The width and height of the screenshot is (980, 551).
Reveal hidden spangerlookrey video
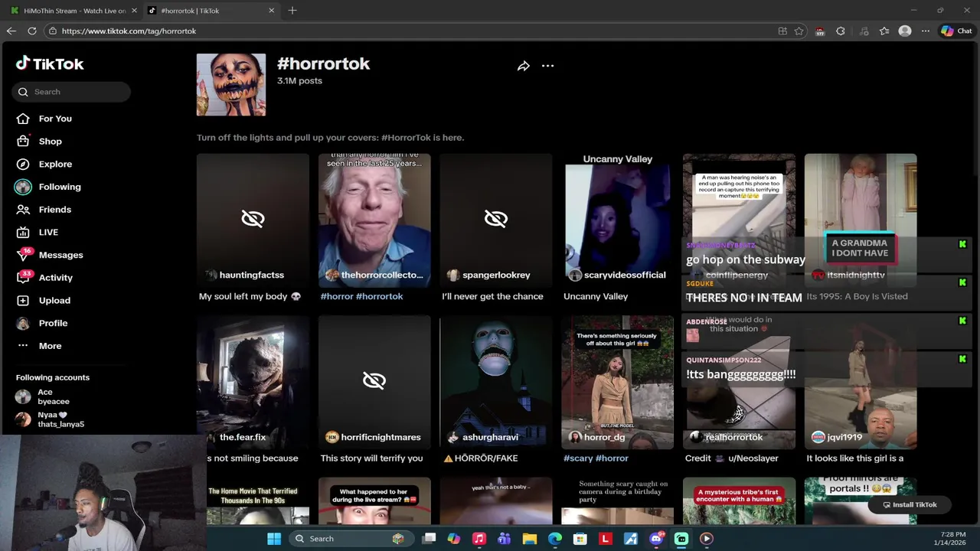click(496, 219)
